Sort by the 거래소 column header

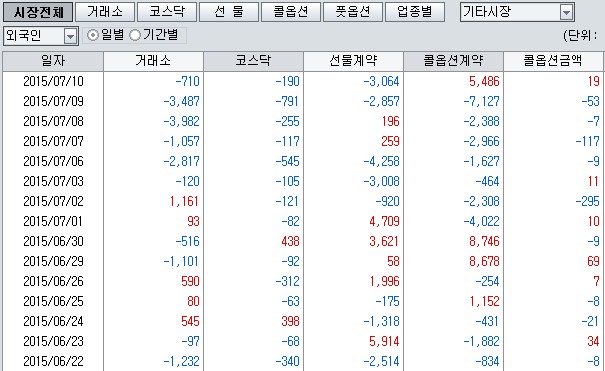pos(153,61)
